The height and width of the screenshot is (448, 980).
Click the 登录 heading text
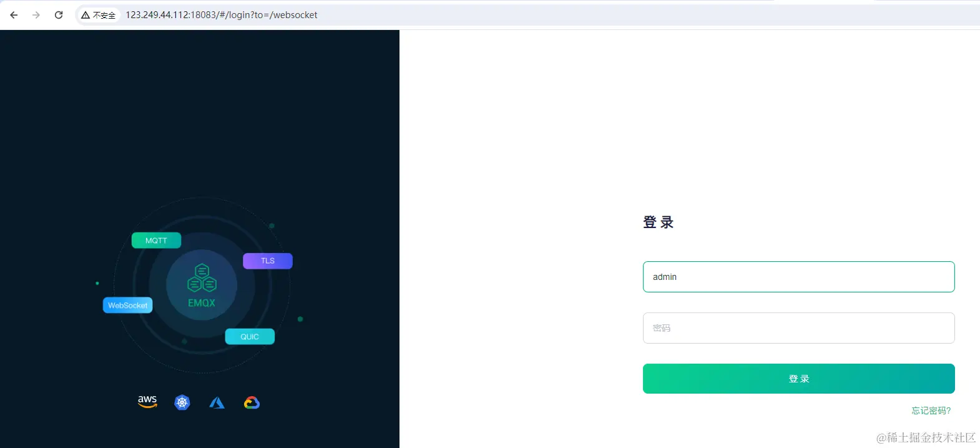659,222
